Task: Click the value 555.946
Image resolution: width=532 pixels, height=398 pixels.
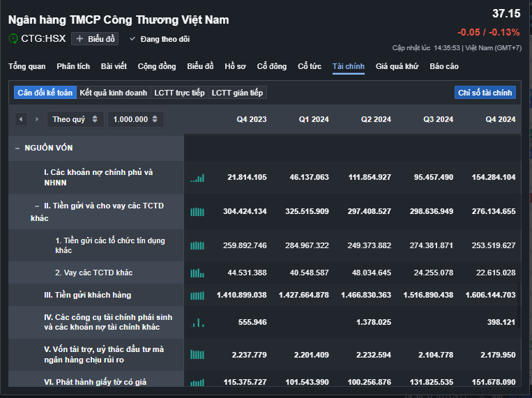Action: point(252,322)
